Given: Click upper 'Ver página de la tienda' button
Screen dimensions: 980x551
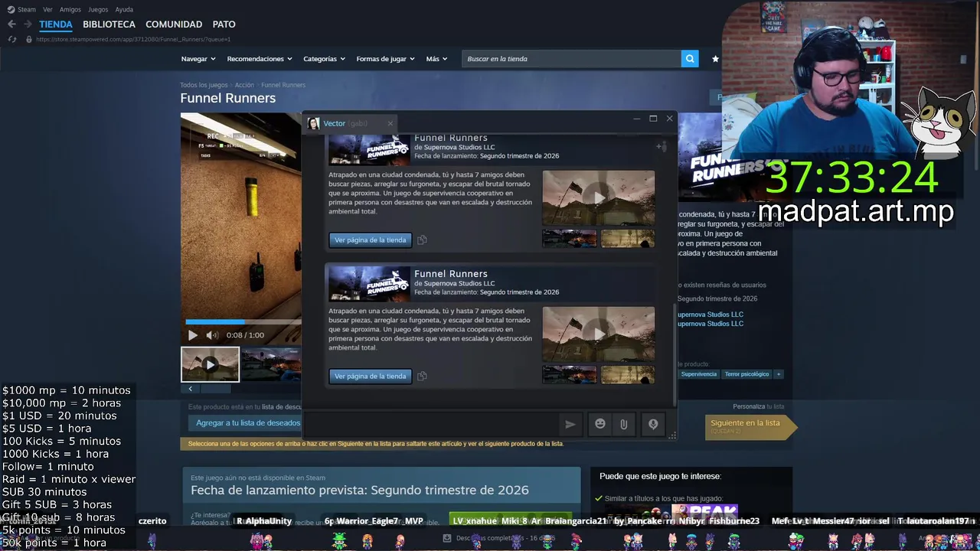Looking at the screenshot, I should (x=371, y=240).
